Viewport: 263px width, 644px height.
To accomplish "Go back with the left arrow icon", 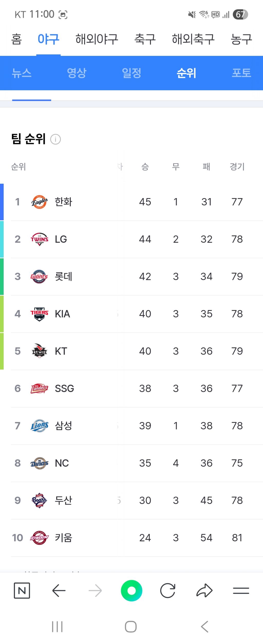I will coord(59,590).
